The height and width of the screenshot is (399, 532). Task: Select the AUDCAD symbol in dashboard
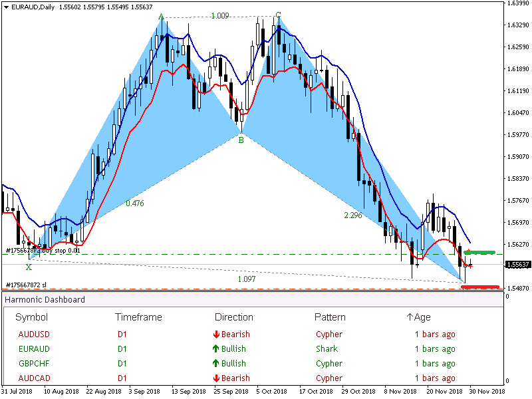click(35, 378)
